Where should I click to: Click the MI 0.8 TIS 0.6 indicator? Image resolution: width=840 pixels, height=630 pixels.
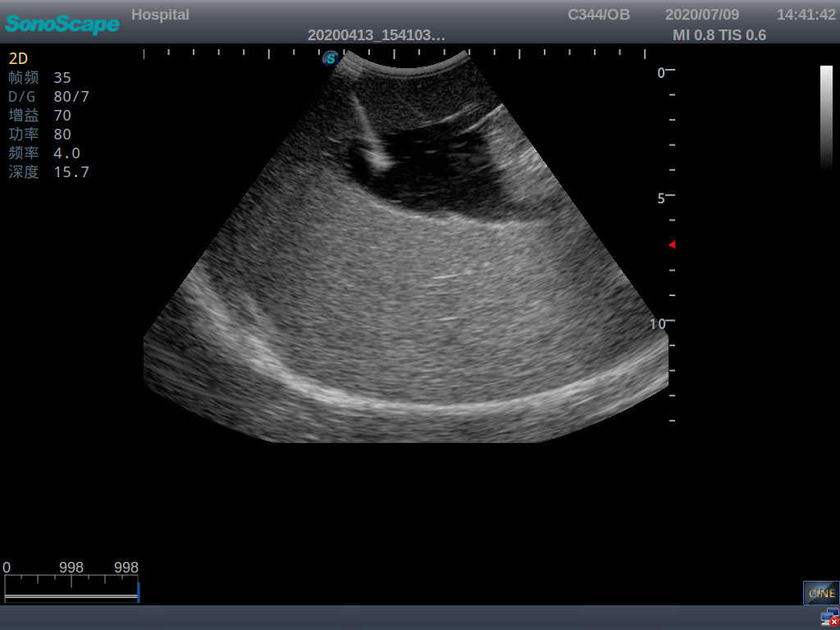click(719, 35)
